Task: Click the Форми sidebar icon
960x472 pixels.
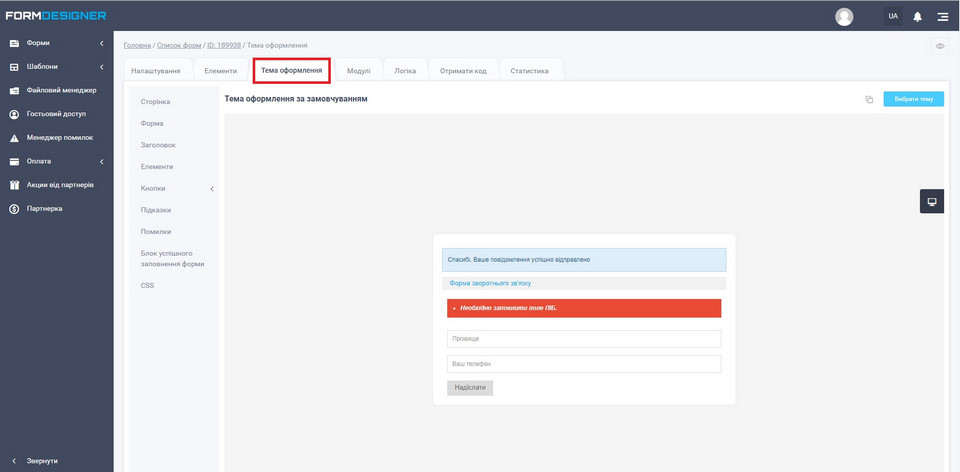Action: click(15, 43)
